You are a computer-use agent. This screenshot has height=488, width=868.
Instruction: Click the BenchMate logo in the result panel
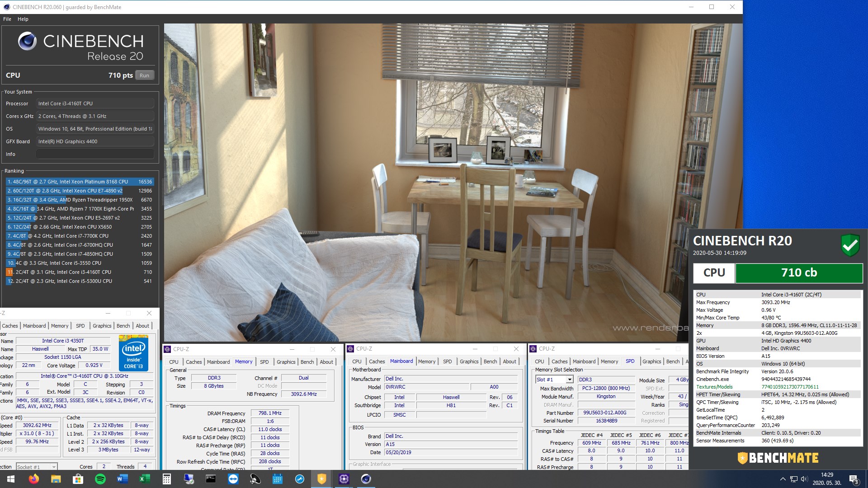click(x=778, y=458)
